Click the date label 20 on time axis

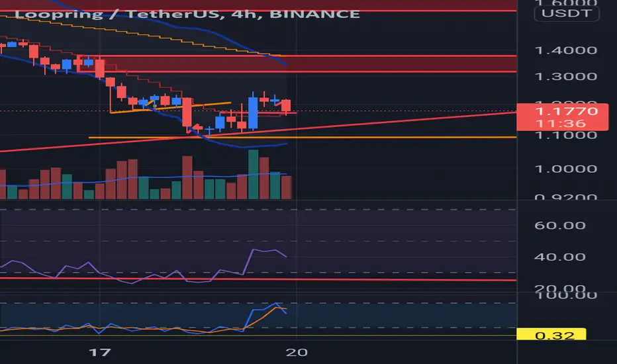pos(297,352)
